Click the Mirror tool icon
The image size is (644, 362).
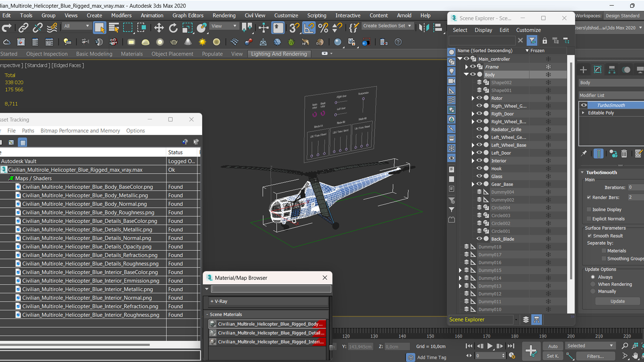point(424,28)
